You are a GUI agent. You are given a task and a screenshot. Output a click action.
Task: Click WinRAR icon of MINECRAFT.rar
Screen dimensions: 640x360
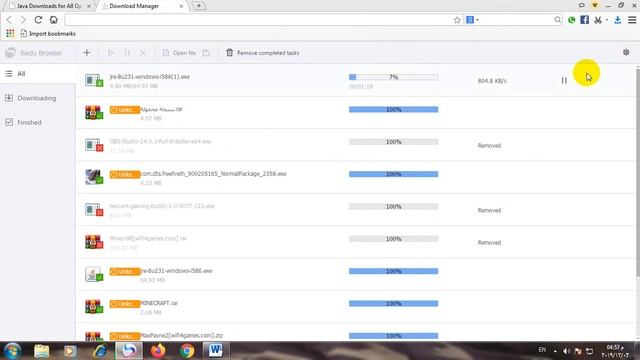(x=94, y=307)
